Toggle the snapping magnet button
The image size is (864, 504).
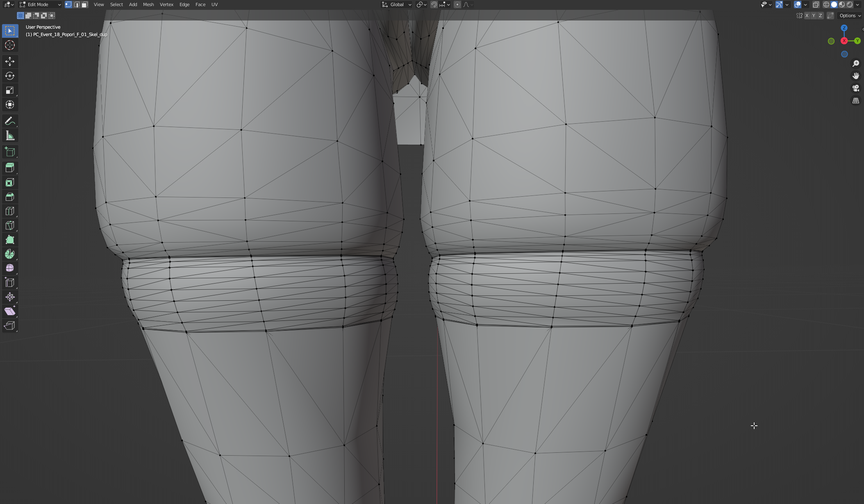coord(434,5)
